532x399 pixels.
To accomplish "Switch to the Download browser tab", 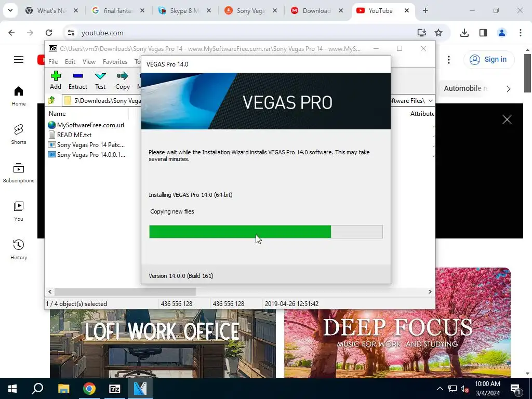I will point(316,11).
